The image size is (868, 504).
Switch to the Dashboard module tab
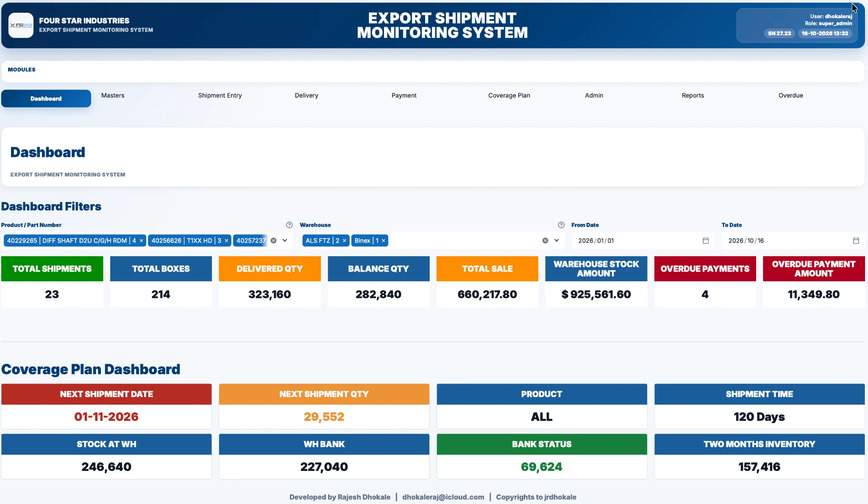[46, 98]
